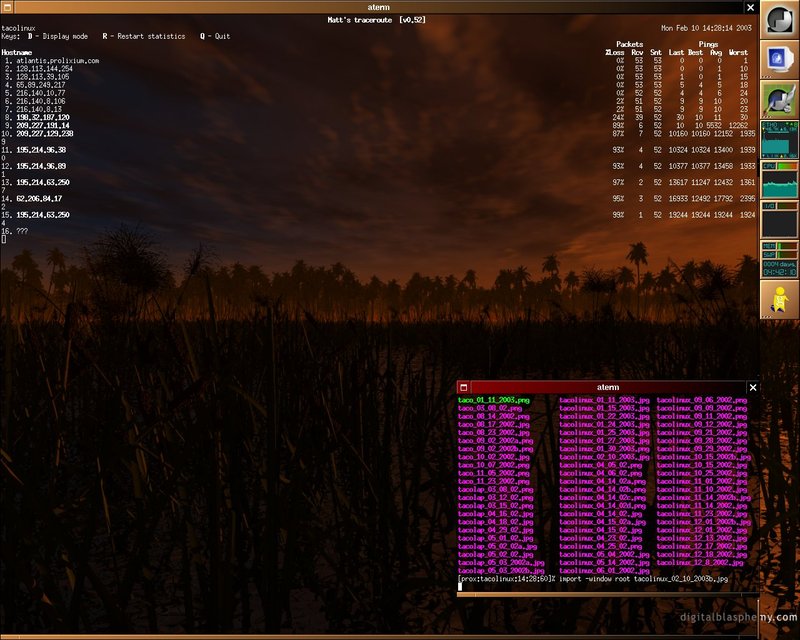Launch the terminal monitor dock icon
Image resolution: width=800 pixels, height=640 pixels.
pos(779,59)
